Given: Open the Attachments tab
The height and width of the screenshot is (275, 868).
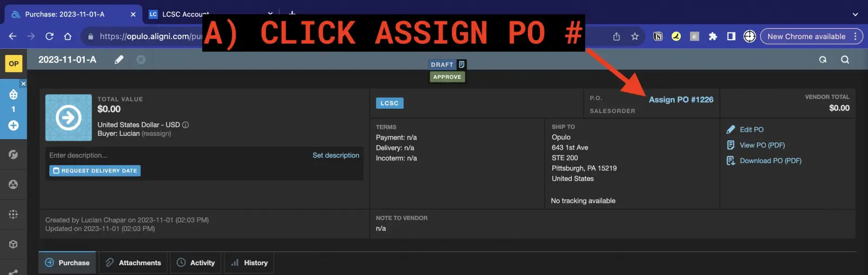Looking at the screenshot, I should point(133,262).
